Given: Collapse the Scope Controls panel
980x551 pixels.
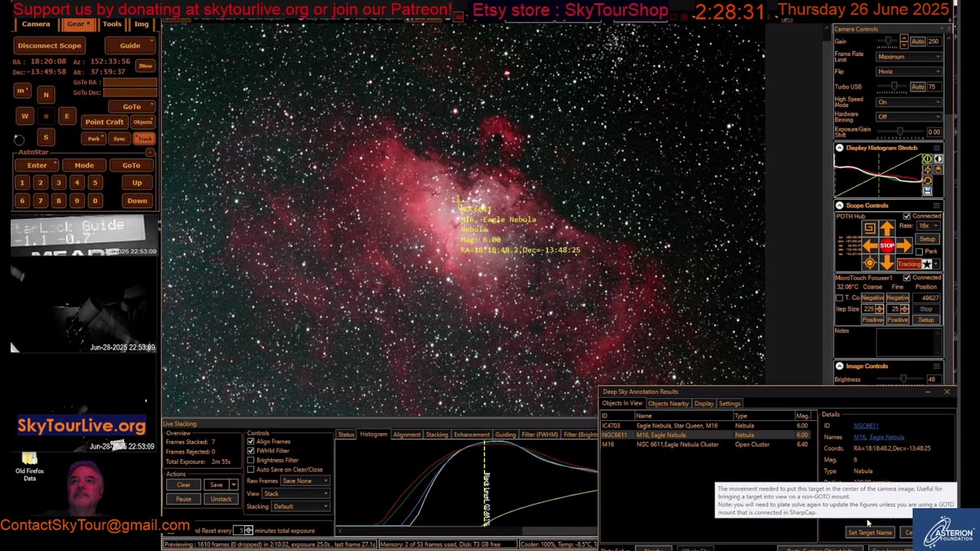Looking at the screenshot, I should 839,205.
